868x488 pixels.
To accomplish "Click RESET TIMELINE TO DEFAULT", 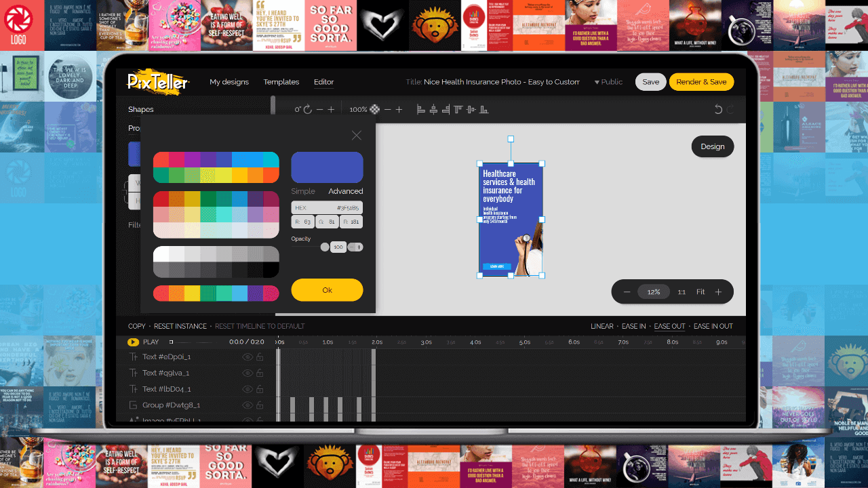I will (x=260, y=327).
